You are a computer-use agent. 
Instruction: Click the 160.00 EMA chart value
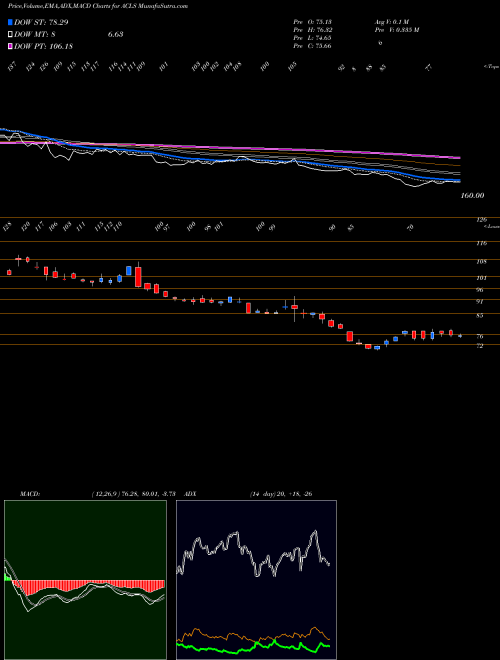pyautogui.click(x=472, y=195)
